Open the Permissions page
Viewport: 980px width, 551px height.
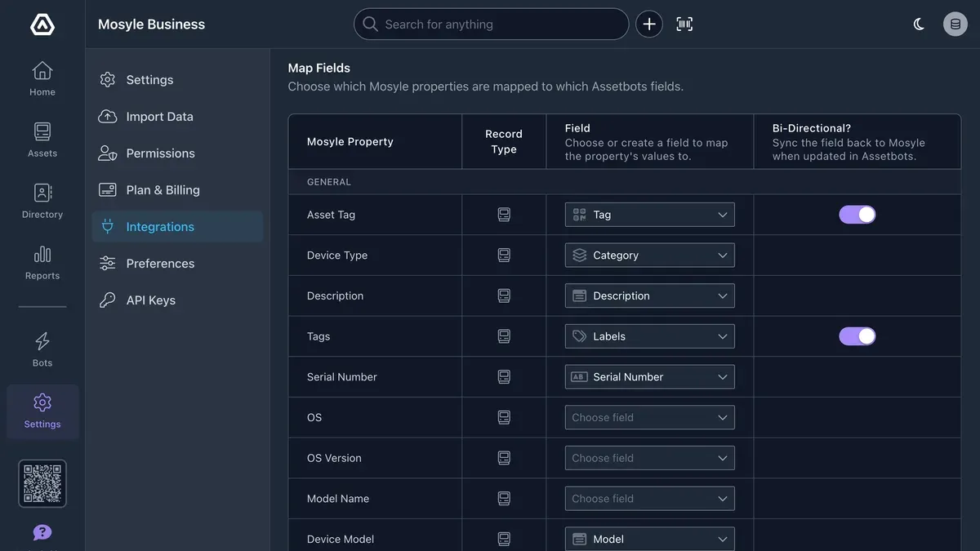pyautogui.click(x=177, y=153)
